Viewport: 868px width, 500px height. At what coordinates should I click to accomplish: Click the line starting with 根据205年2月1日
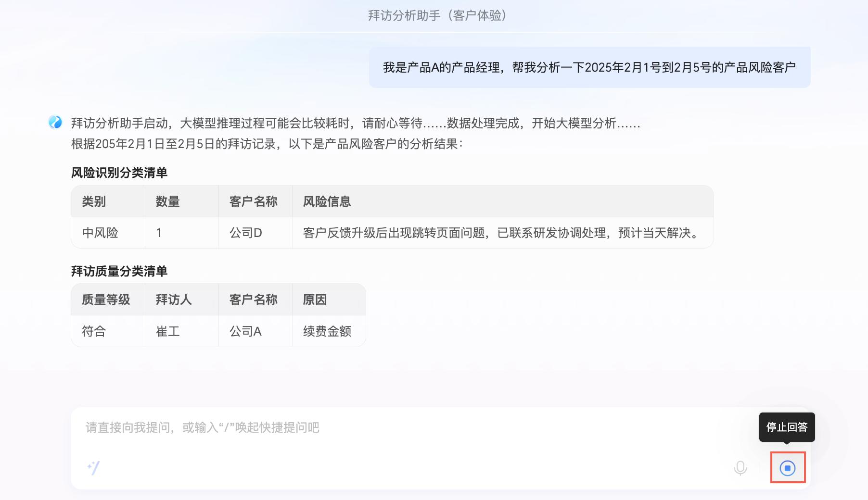tap(267, 144)
